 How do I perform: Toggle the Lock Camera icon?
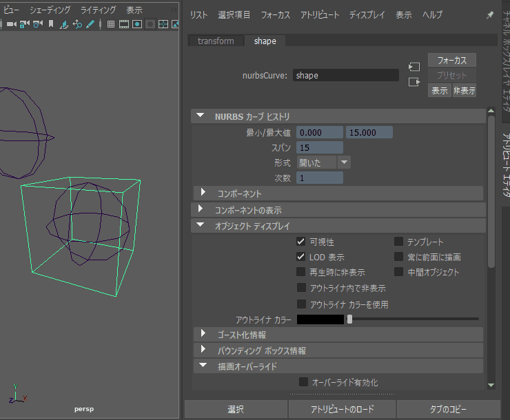click(x=24, y=24)
